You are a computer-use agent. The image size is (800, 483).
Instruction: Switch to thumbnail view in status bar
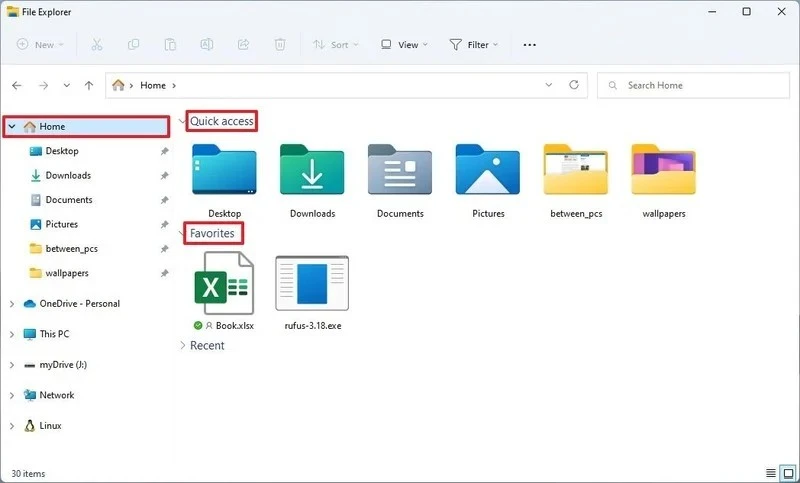click(x=787, y=473)
